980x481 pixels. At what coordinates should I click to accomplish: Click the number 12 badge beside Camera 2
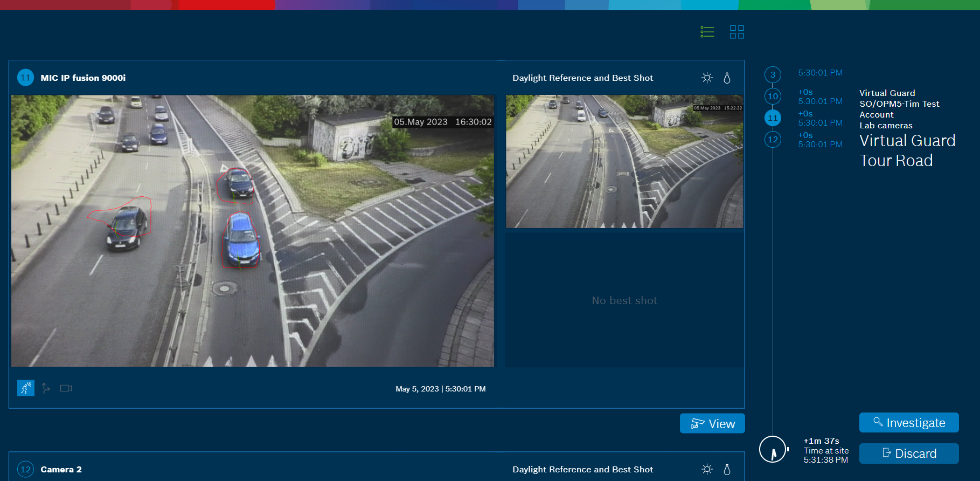point(25,469)
